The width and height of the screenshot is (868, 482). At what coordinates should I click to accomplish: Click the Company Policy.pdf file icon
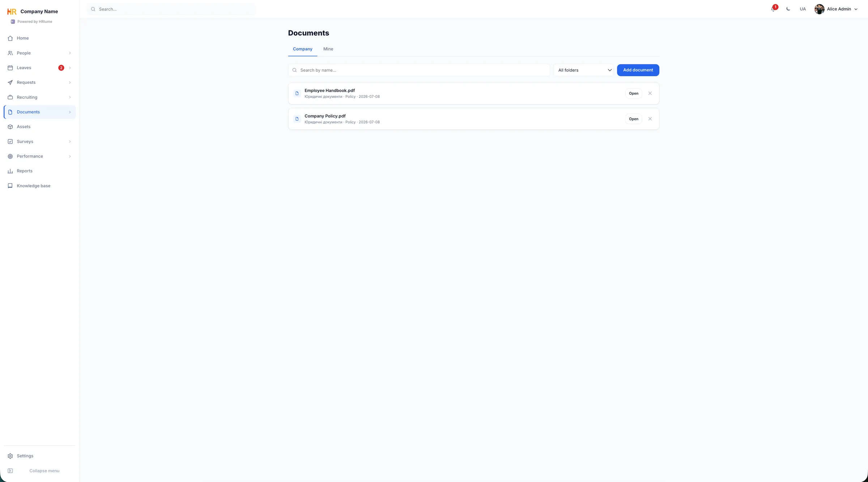(x=297, y=119)
